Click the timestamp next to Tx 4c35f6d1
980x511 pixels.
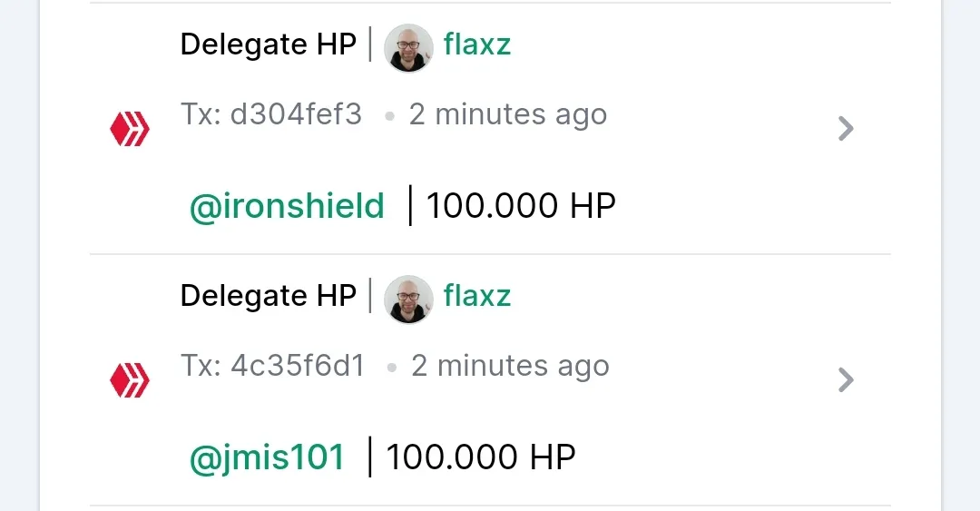tap(510, 367)
